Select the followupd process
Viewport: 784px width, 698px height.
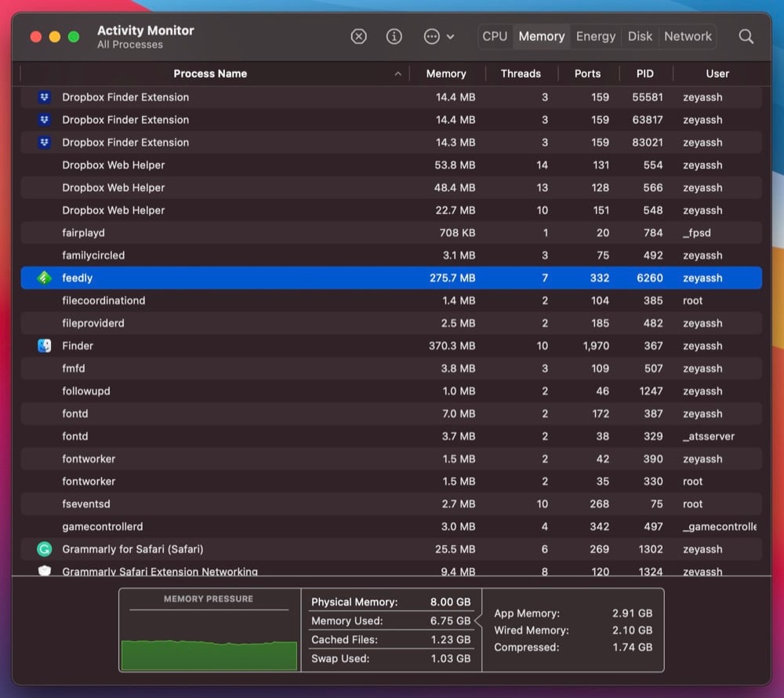[x=391, y=391]
